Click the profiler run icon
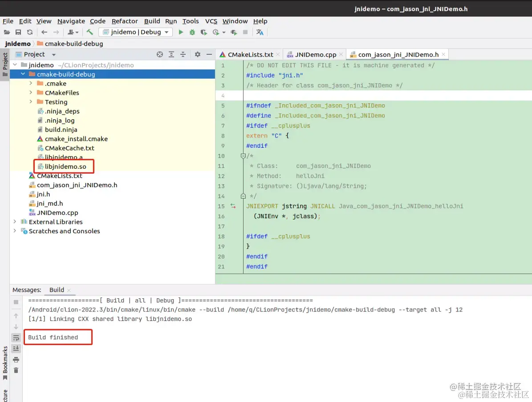Viewport: 532px width, 402px height. coord(216,32)
